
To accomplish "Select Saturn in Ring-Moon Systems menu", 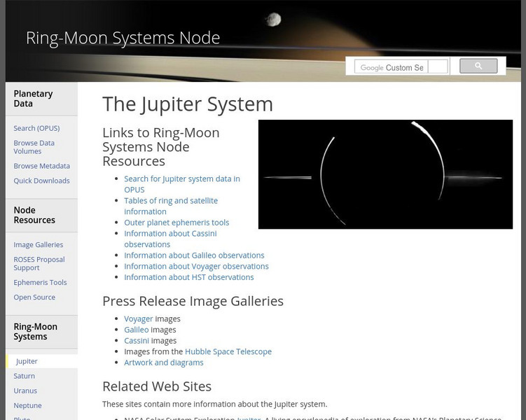I will pyautogui.click(x=24, y=376).
